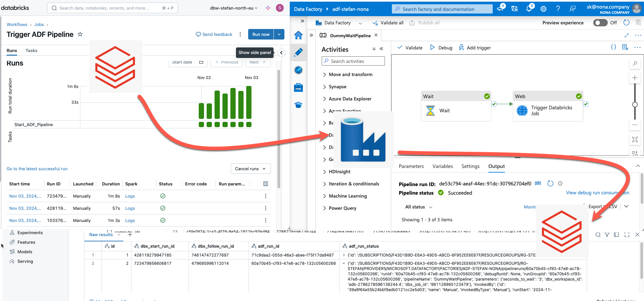This screenshot has height=301, width=644.
Task: Expand the Move and transform activities category
Action: coord(350,74)
